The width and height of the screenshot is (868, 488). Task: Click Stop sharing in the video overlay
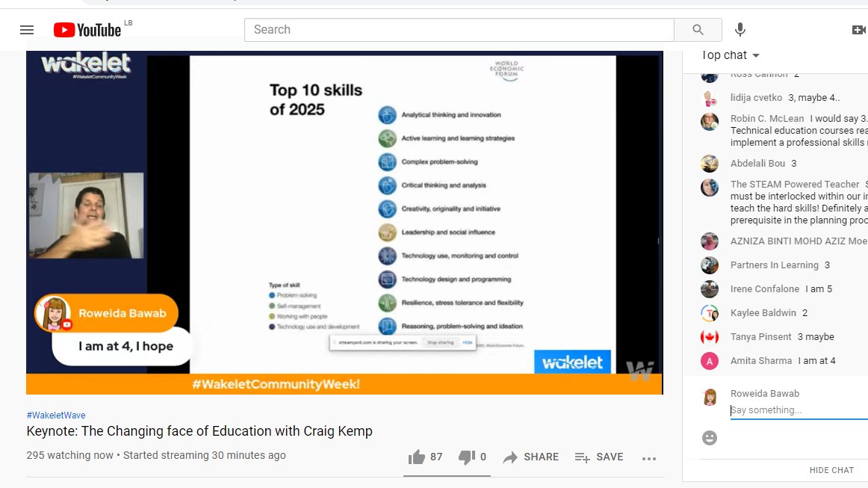point(441,342)
